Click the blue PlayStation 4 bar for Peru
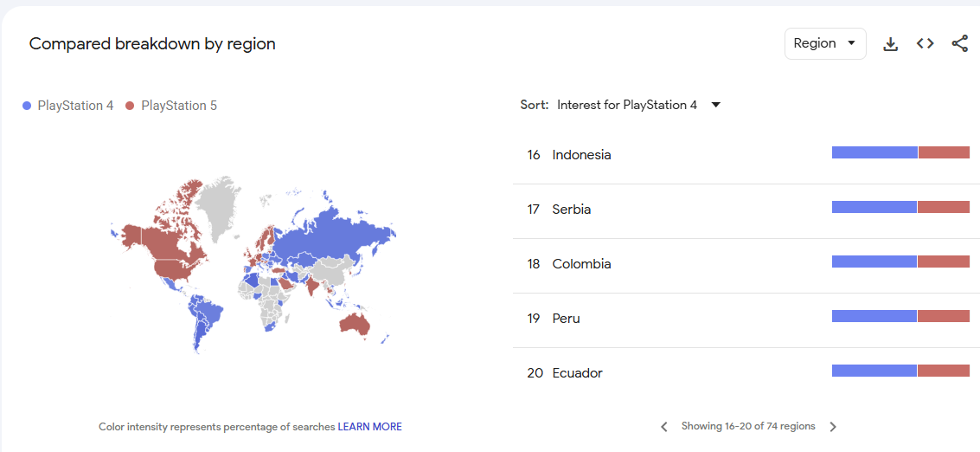Screen dimensions: 980x452 click(874, 316)
